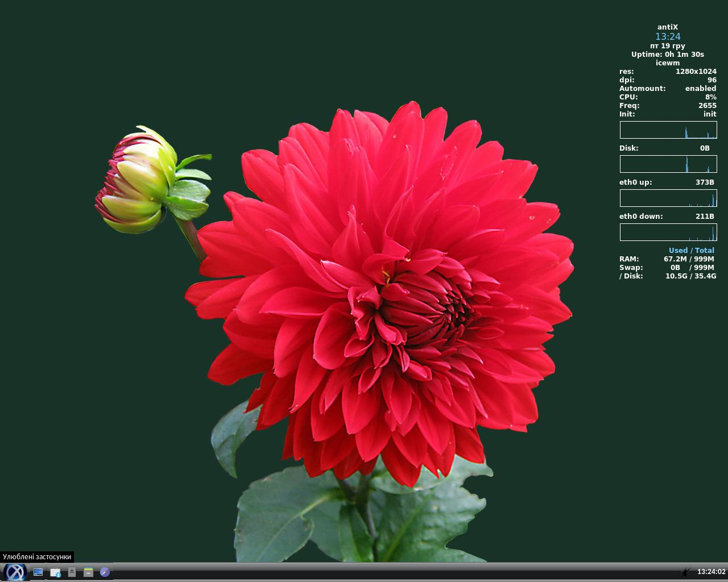Click the Disk activity graph box
The height and width of the screenshot is (582, 728).
click(668, 164)
